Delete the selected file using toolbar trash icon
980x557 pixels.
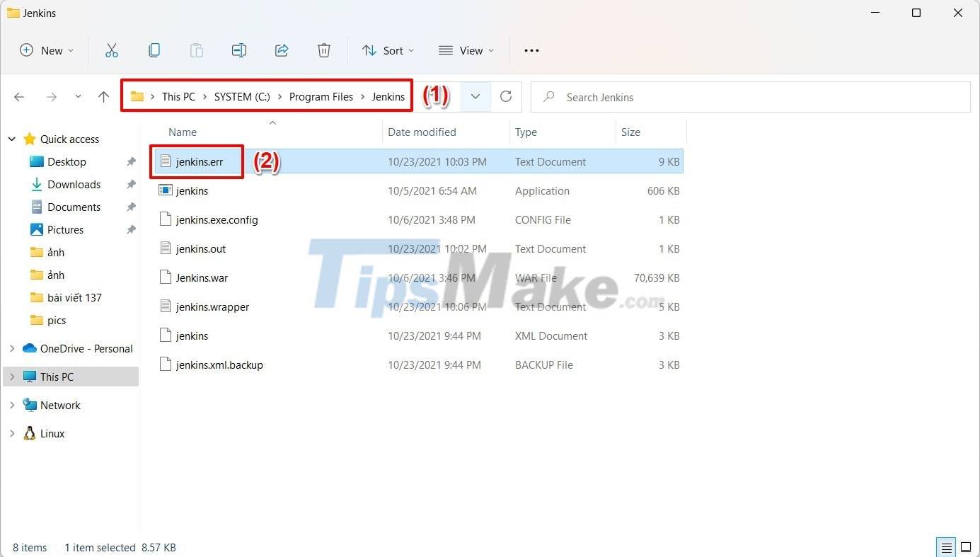pos(324,50)
